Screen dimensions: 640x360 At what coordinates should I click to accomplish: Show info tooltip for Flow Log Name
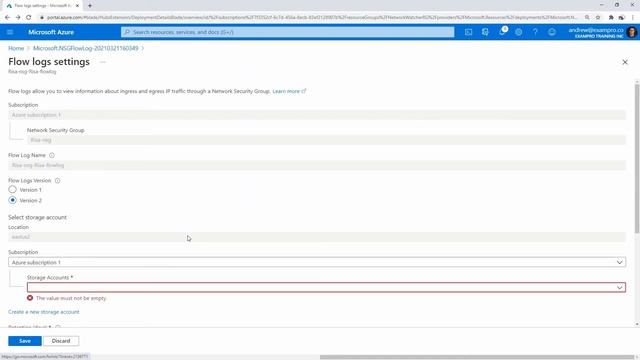[52, 155]
